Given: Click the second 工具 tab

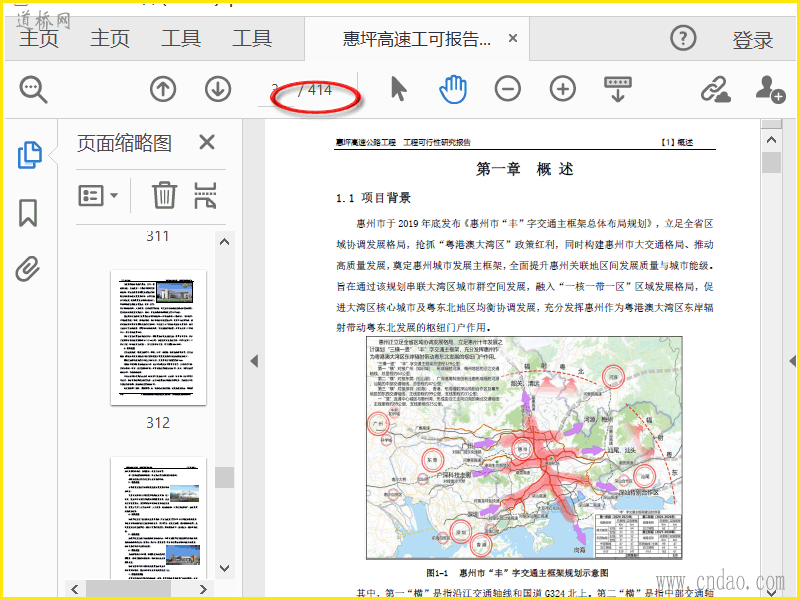Looking at the screenshot, I should pos(252,39).
